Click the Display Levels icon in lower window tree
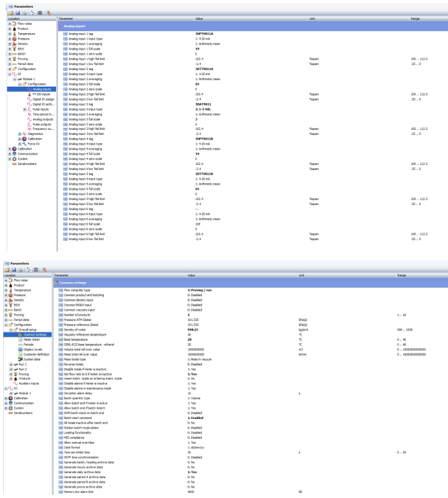The image size is (448, 498). pyautogui.click(x=20, y=350)
